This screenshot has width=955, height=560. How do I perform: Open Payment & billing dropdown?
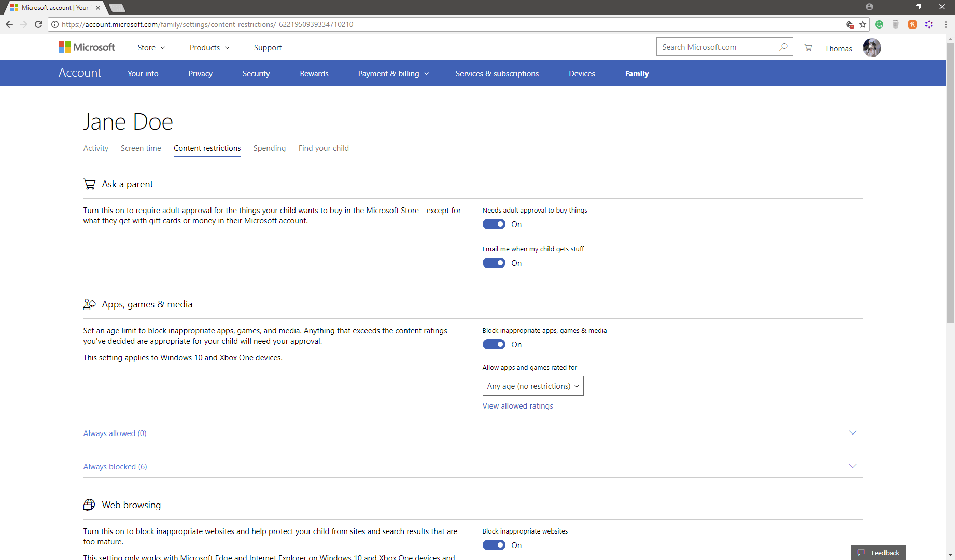(x=394, y=74)
